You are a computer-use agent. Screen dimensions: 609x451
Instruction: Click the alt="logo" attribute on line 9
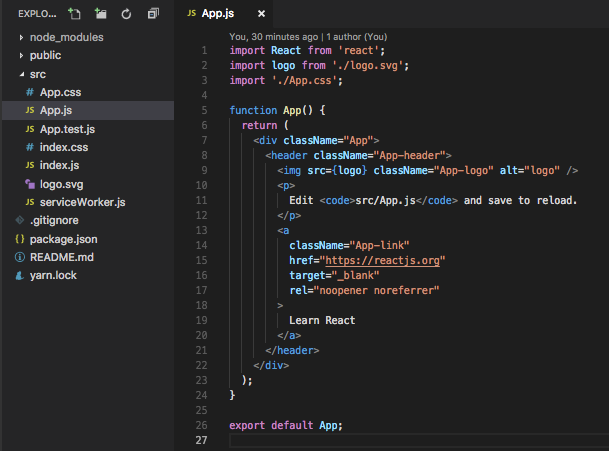[530, 171]
